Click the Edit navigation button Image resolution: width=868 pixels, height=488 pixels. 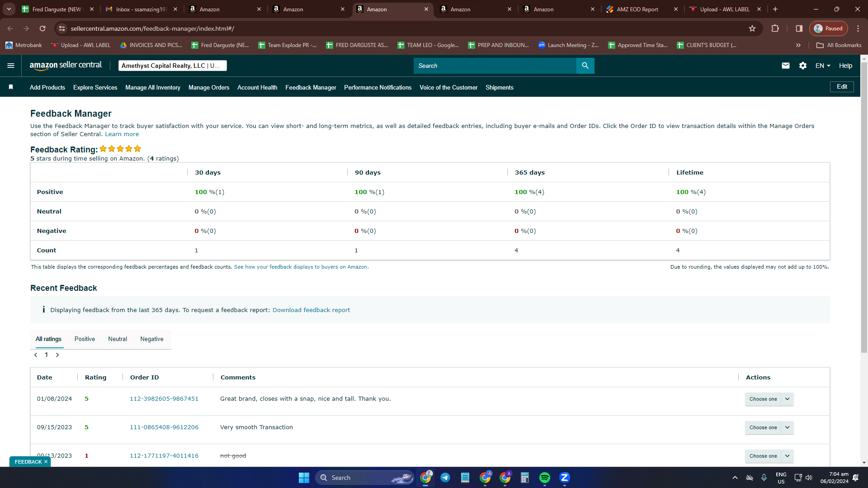click(842, 87)
